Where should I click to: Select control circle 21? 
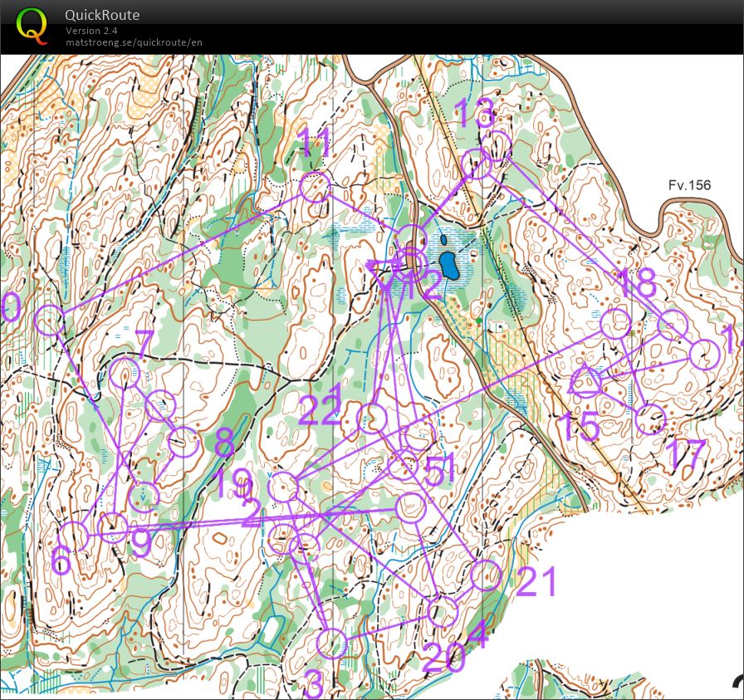[x=486, y=575]
